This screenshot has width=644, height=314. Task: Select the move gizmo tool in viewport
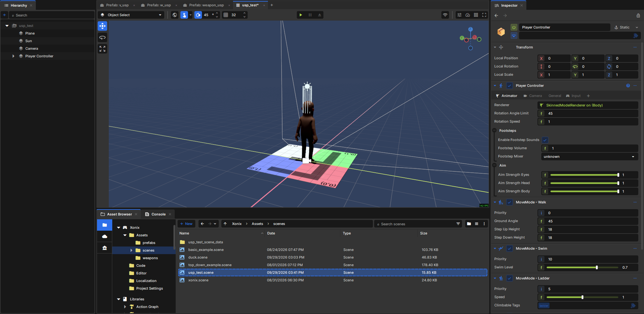pyautogui.click(x=102, y=26)
